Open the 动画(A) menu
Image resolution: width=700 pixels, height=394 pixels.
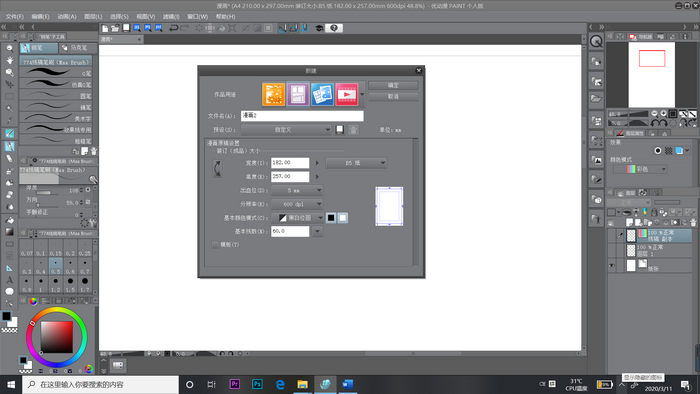67,17
